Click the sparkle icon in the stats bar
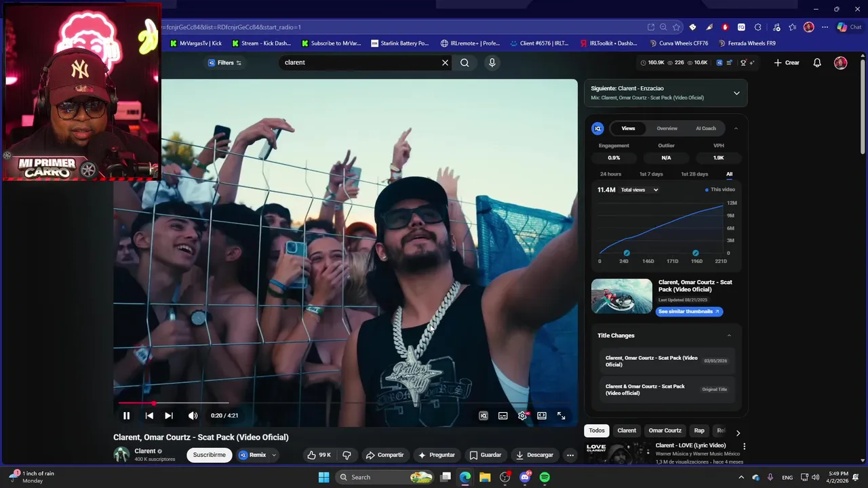This screenshot has width=868, height=488. [752, 62]
